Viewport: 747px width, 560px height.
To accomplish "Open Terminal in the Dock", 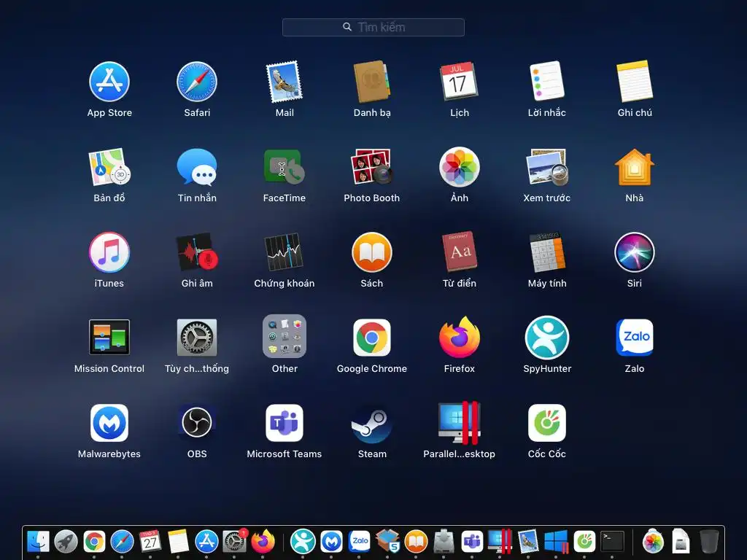I will point(612,542).
